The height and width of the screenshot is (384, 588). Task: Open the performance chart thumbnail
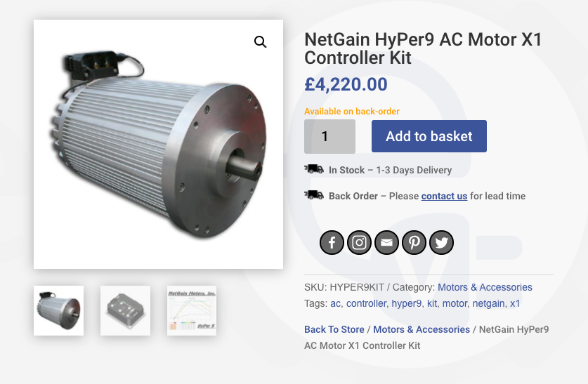(x=192, y=310)
